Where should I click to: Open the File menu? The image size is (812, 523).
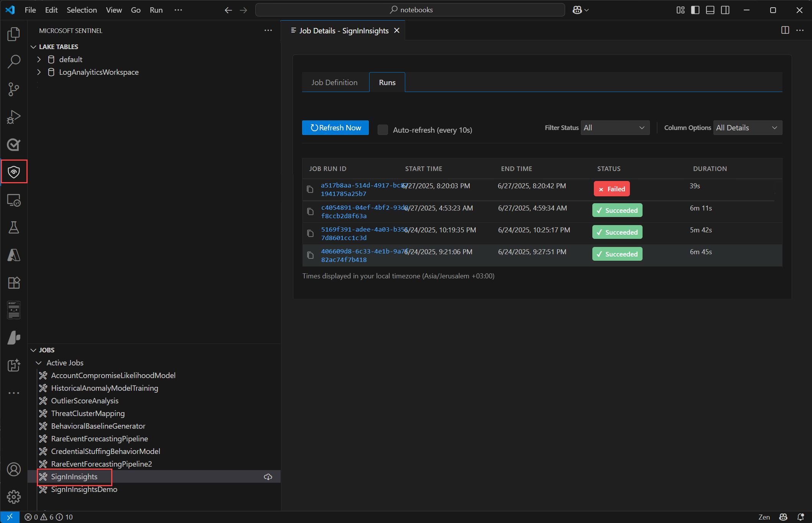[x=30, y=10]
